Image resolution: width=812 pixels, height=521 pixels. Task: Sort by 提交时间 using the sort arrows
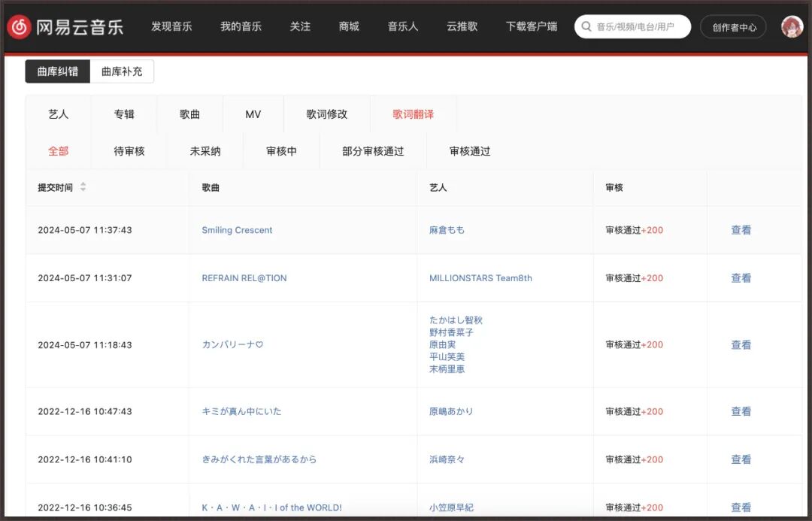point(83,187)
